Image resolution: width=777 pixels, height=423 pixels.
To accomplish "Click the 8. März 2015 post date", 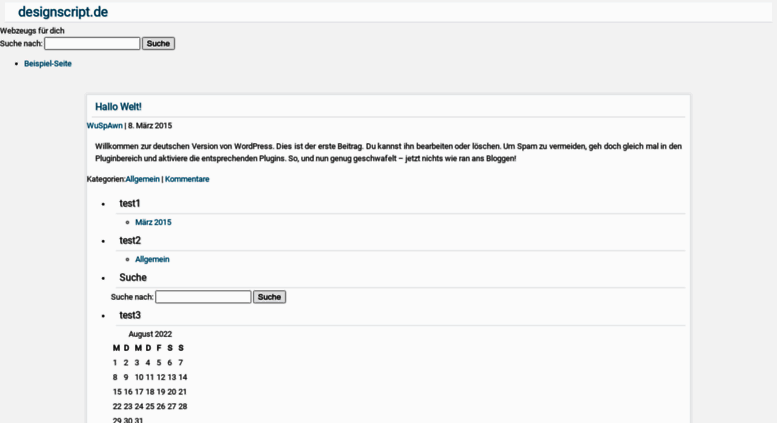I will coord(150,126).
